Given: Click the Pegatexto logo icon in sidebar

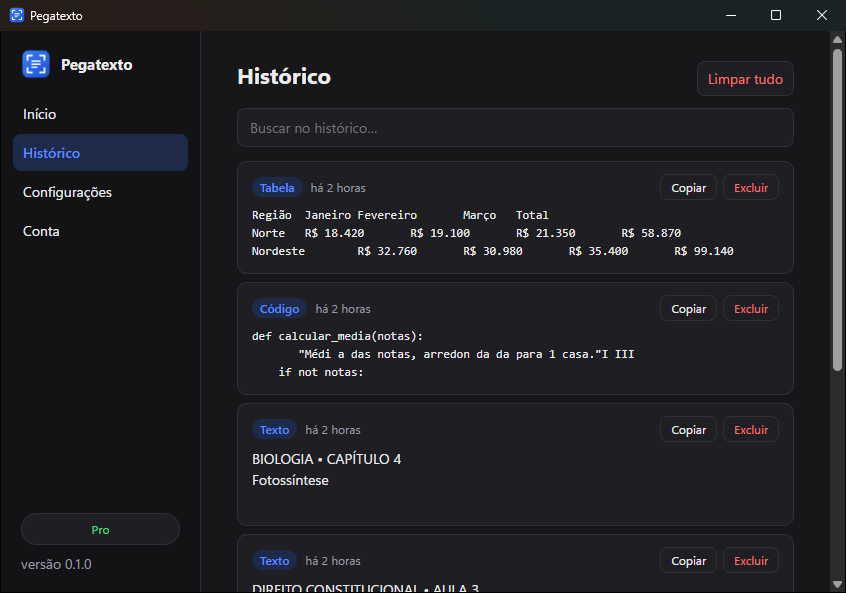Looking at the screenshot, I should tap(36, 64).
